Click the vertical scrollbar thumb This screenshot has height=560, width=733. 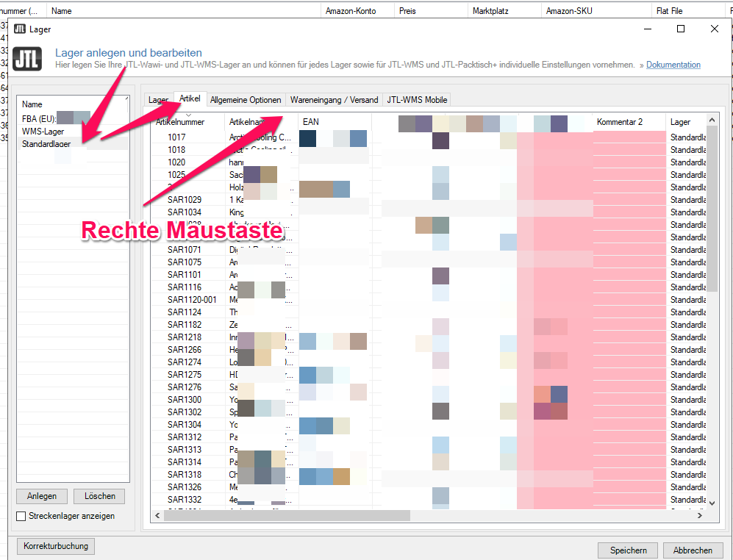tap(712, 209)
